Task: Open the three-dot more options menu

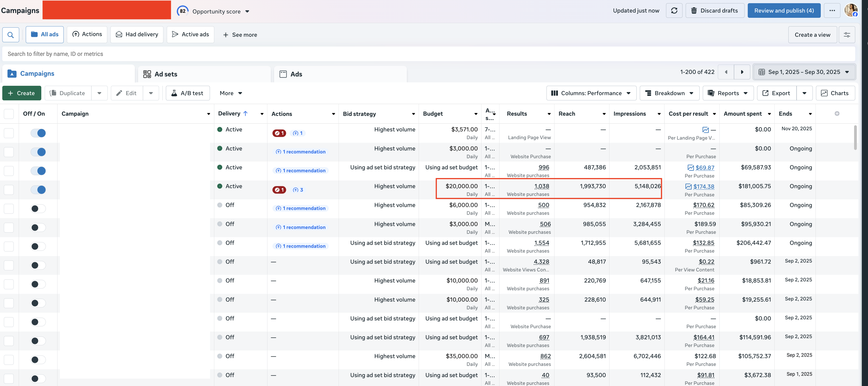Action: 832,11
